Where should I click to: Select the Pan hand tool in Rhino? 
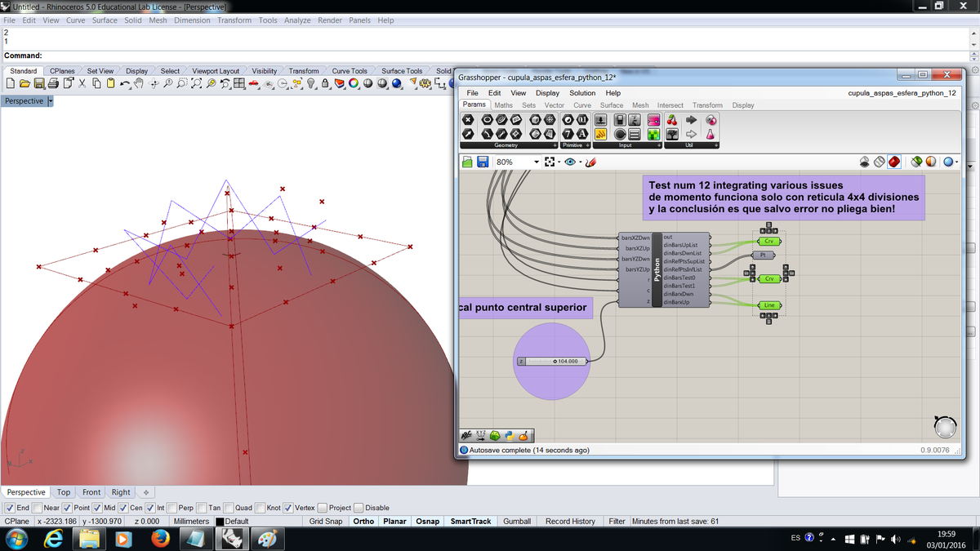(x=139, y=83)
